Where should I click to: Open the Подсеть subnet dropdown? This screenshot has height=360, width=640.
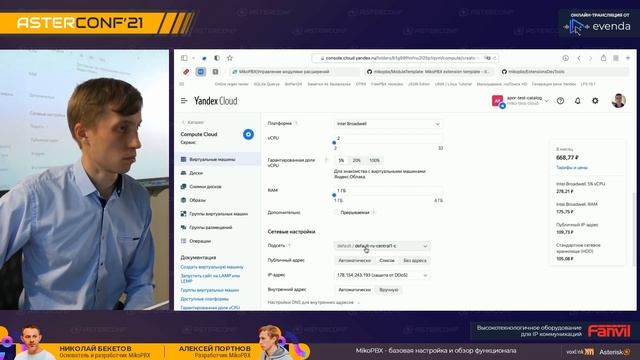click(x=382, y=246)
